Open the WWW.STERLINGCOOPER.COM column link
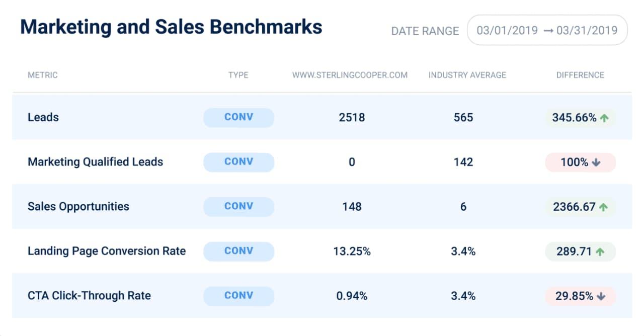Image resolution: width=644 pixels, height=336 pixels. [x=351, y=75]
